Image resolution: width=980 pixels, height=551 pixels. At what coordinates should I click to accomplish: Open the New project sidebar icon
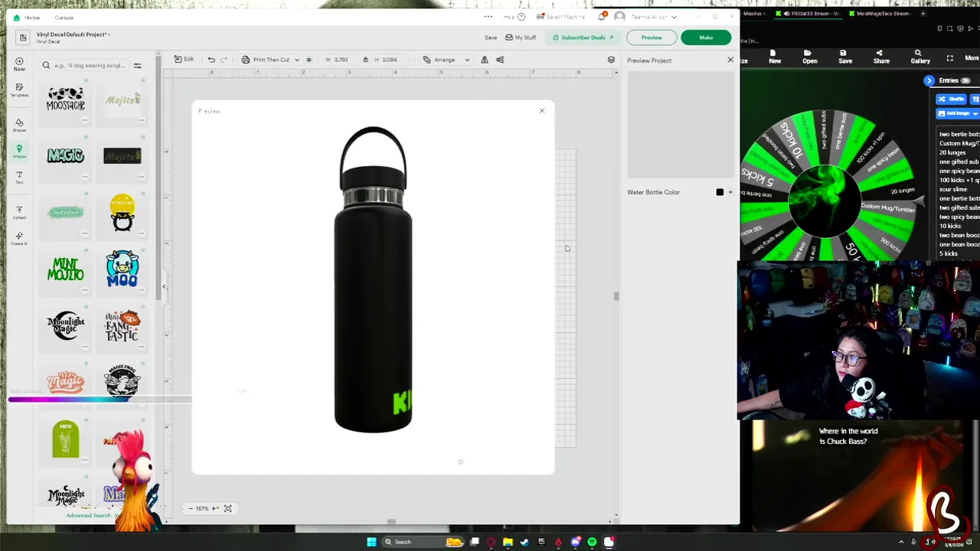click(x=19, y=64)
